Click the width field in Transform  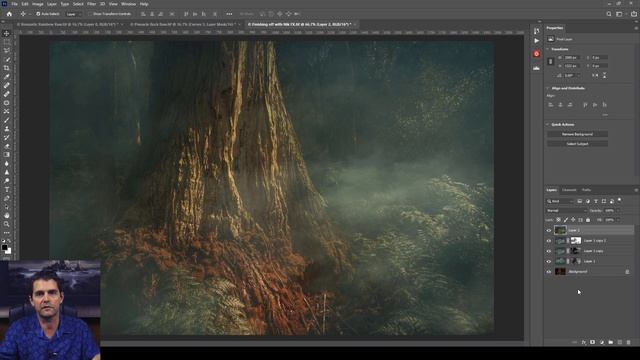[x=572, y=58]
